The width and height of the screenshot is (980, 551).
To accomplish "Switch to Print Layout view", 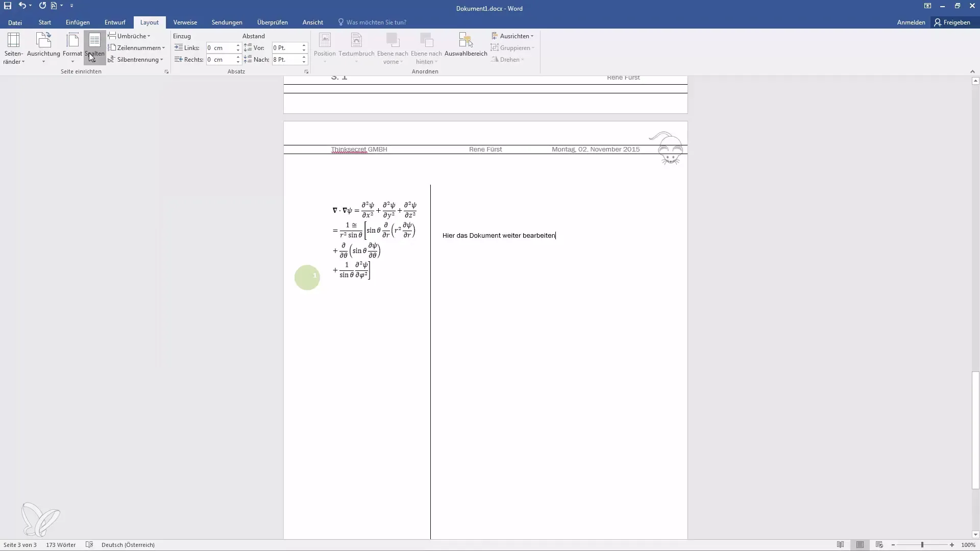I will 860,545.
